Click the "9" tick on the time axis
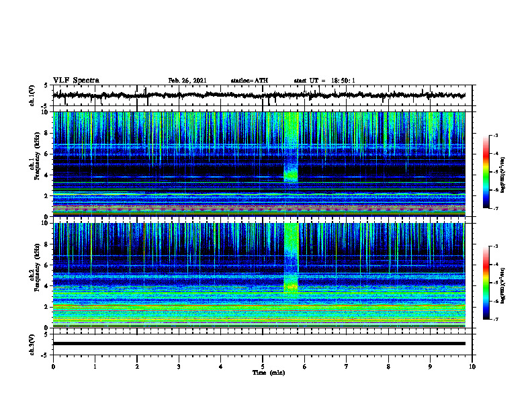The width and height of the screenshot is (532, 411). click(430, 367)
